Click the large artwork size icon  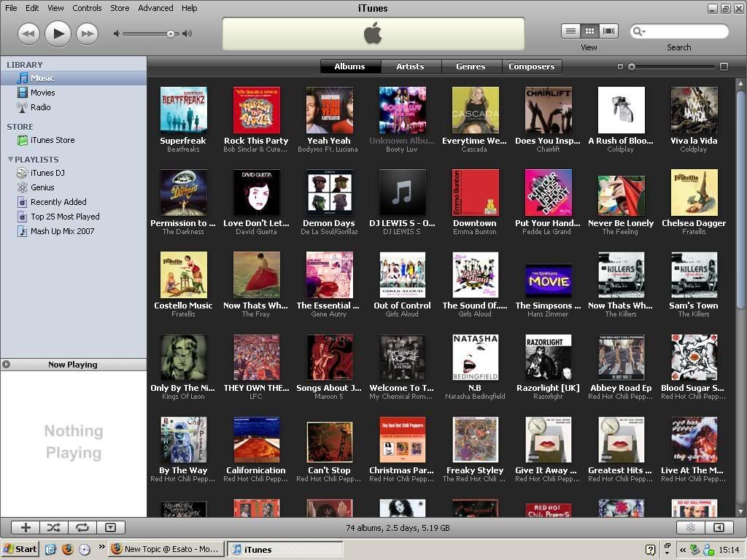tap(724, 66)
